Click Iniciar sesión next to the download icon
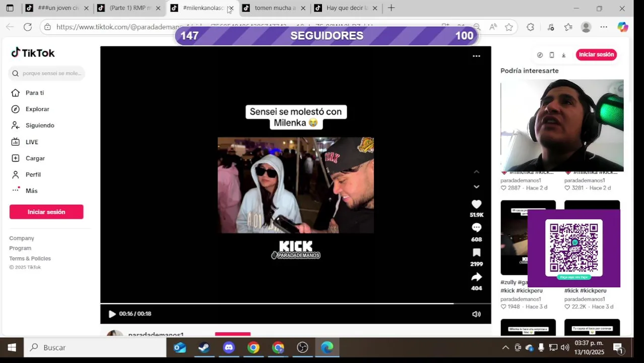This screenshot has height=363, width=644. coord(596,54)
